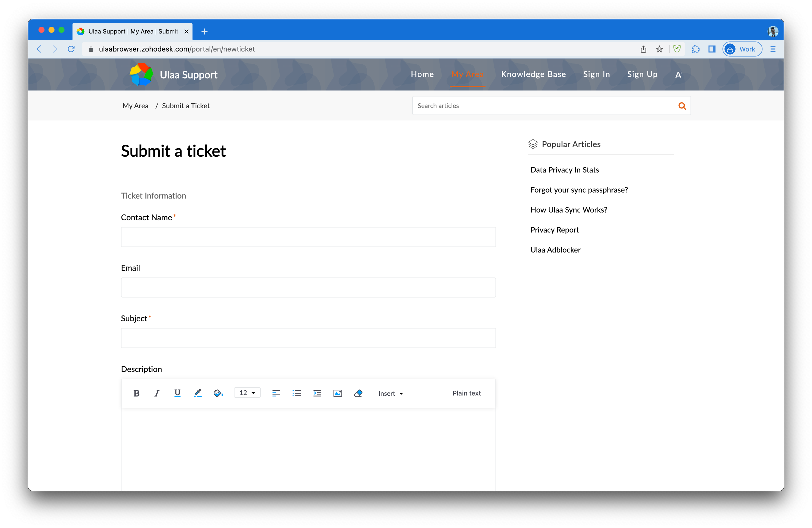This screenshot has height=528, width=812.
Task: Expand the font size dropdown showing 12
Action: (x=247, y=392)
